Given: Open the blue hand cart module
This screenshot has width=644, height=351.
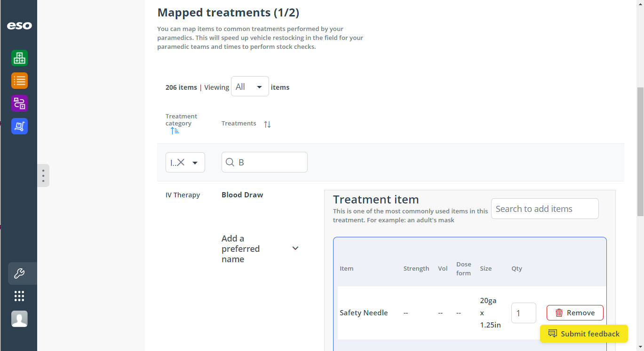Looking at the screenshot, I should coord(19,126).
